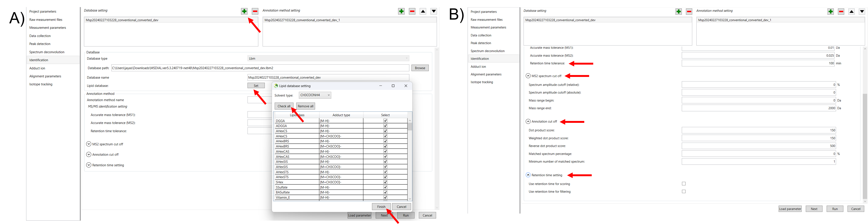Select Adduct ion in the sidebar
The width and height of the screenshot is (868, 224).
37,68
